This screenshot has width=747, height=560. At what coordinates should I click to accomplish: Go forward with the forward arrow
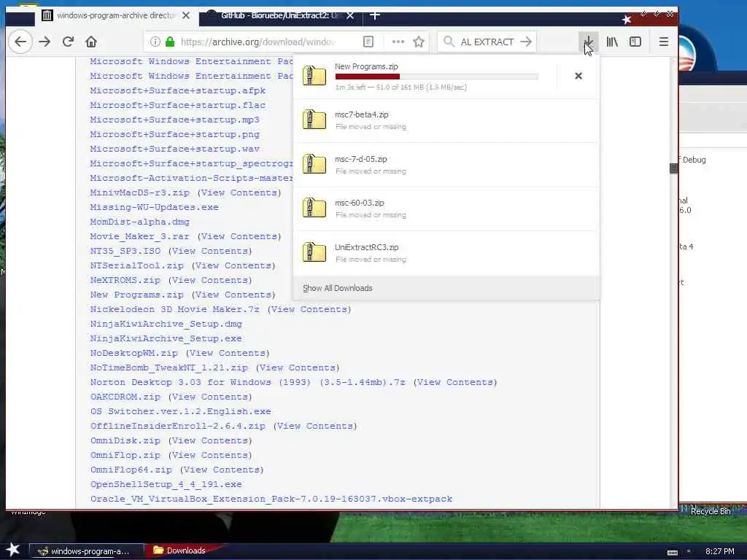(x=44, y=42)
